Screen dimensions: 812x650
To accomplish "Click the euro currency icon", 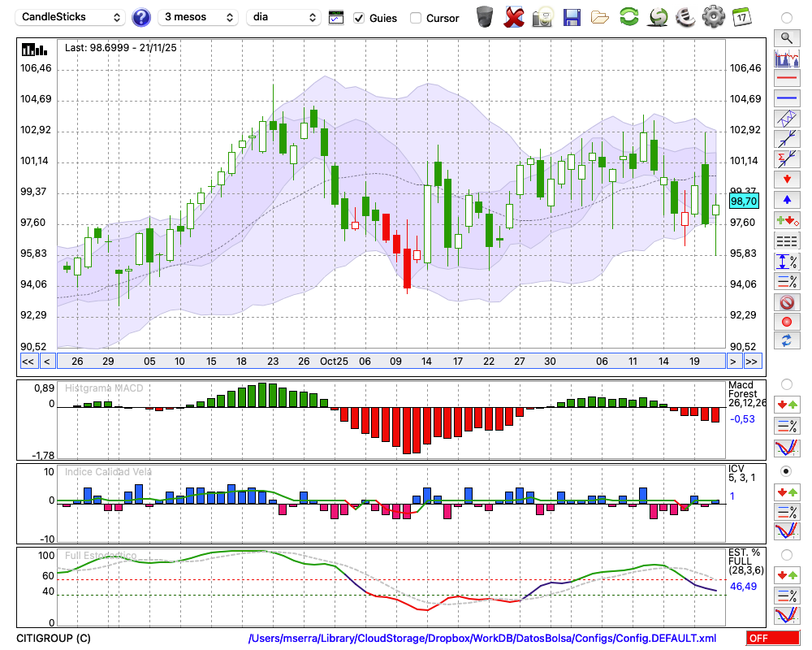I will pos(685,16).
